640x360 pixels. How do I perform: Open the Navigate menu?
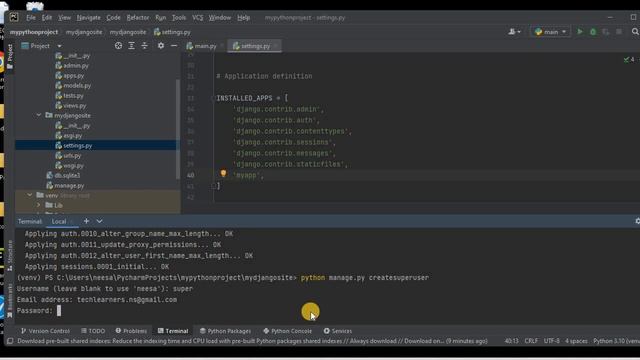pos(89,18)
